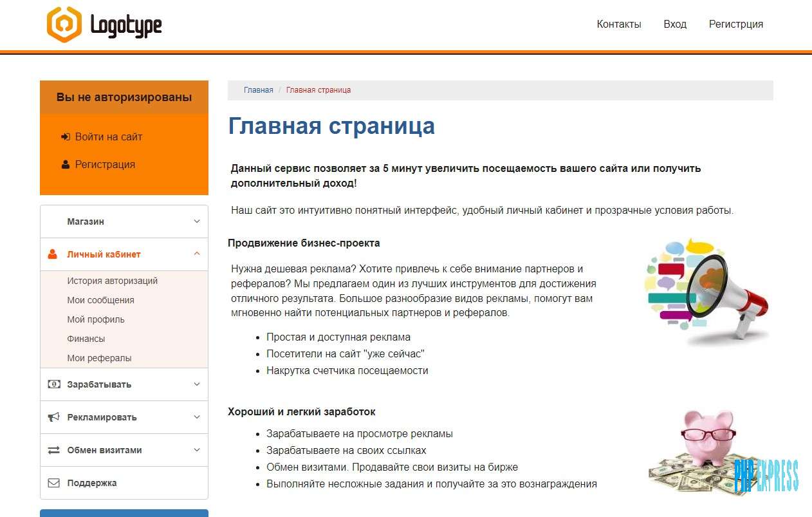The height and width of the screenshot is (517, 812).
Task: Click the exchange arrows icon next to Обмен визитами
Action: (54, 450)
